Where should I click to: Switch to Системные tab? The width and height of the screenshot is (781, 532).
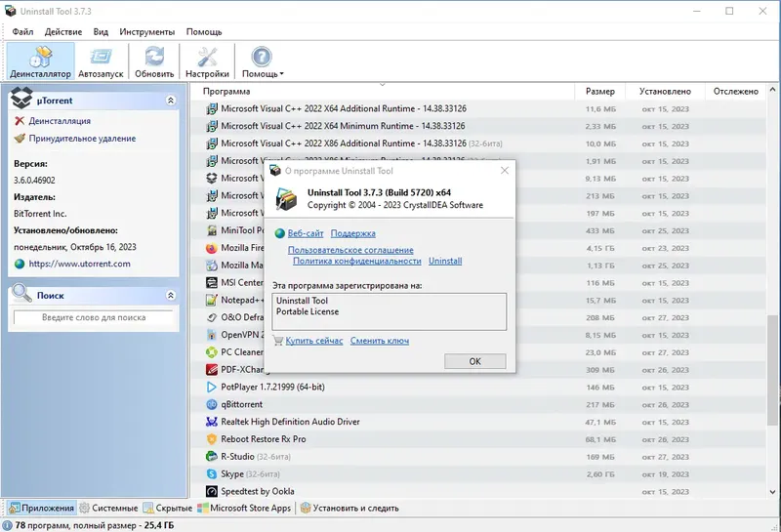pos(109,509)
